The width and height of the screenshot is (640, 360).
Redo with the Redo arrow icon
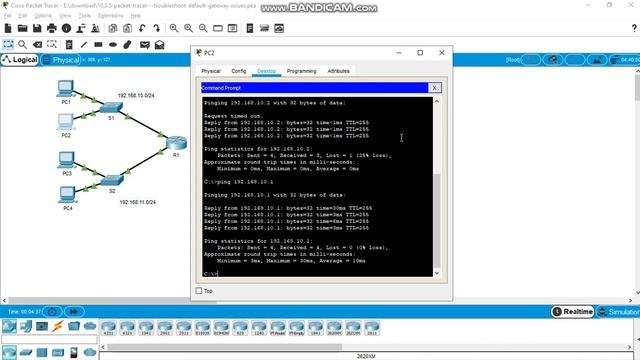(157, 28)
